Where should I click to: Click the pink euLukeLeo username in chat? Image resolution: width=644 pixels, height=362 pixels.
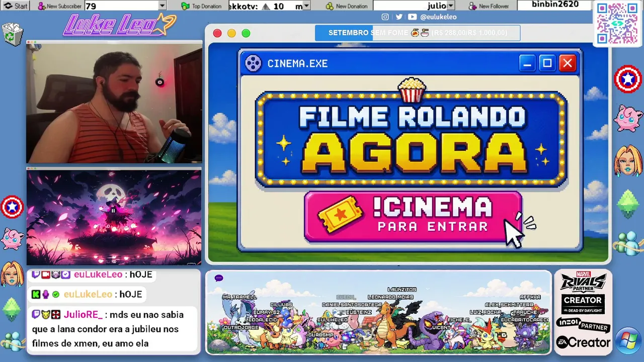pos(98,275)
